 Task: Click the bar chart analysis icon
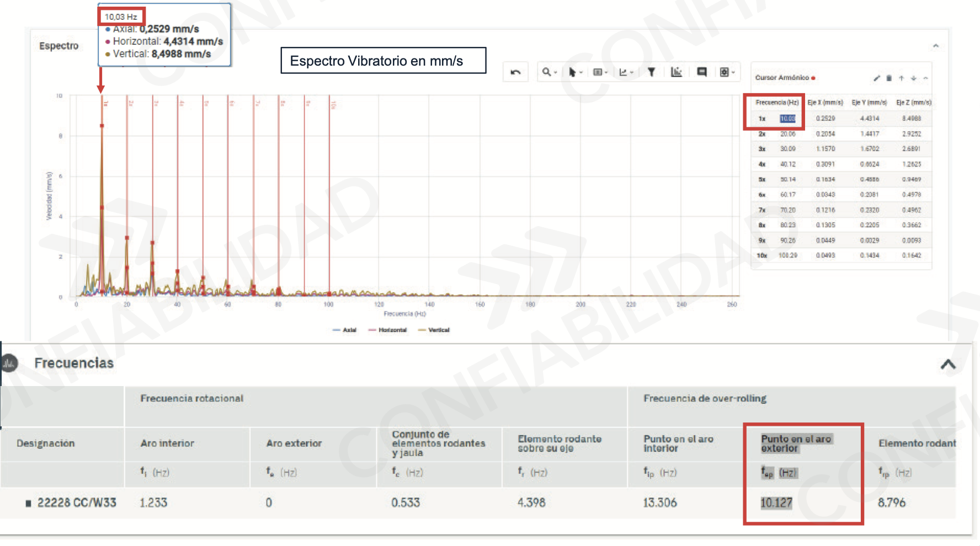pyautogui.click(x=677, y=72)
